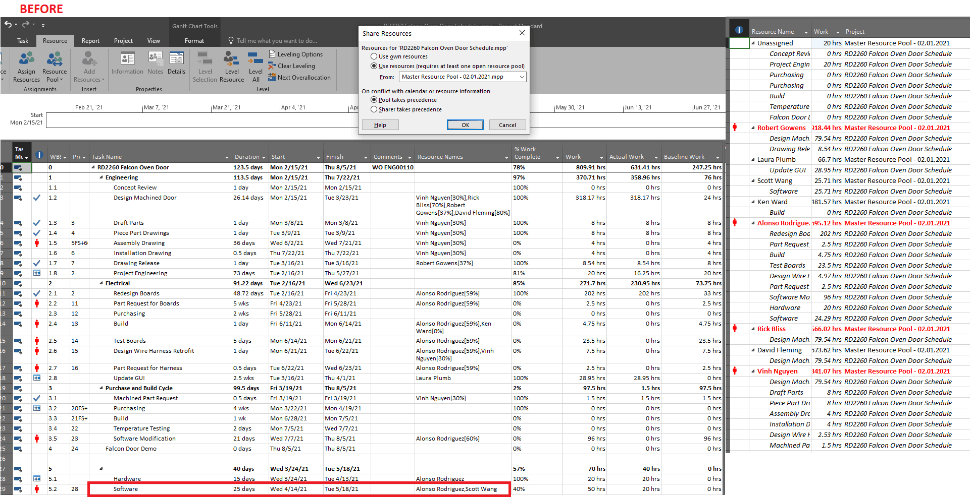Collapse Robert Gowens resource group
Screen dimensions: 970x497
coord(753,127)
